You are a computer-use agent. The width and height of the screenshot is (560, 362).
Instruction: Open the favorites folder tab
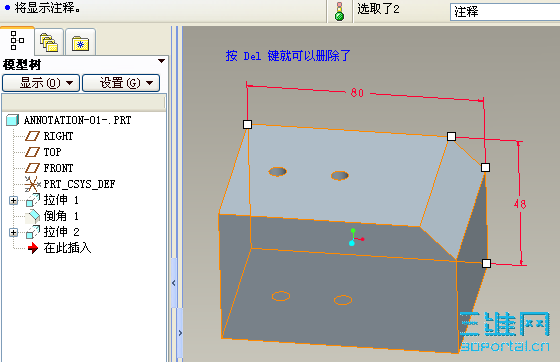pos(80,43)
